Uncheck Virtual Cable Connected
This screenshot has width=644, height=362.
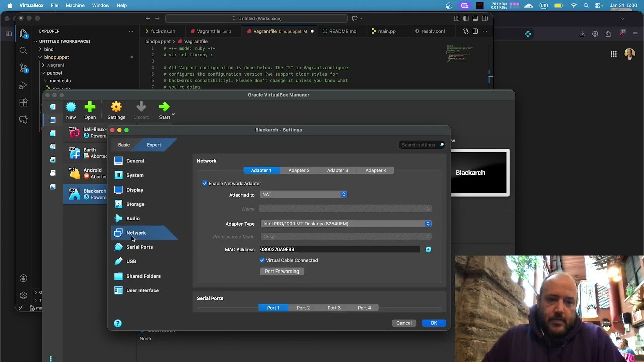(262, 260)
